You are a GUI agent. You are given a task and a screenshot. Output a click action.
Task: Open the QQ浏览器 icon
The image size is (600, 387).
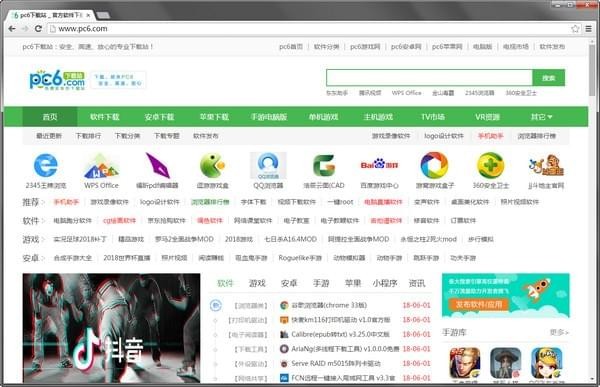point(268,166)
